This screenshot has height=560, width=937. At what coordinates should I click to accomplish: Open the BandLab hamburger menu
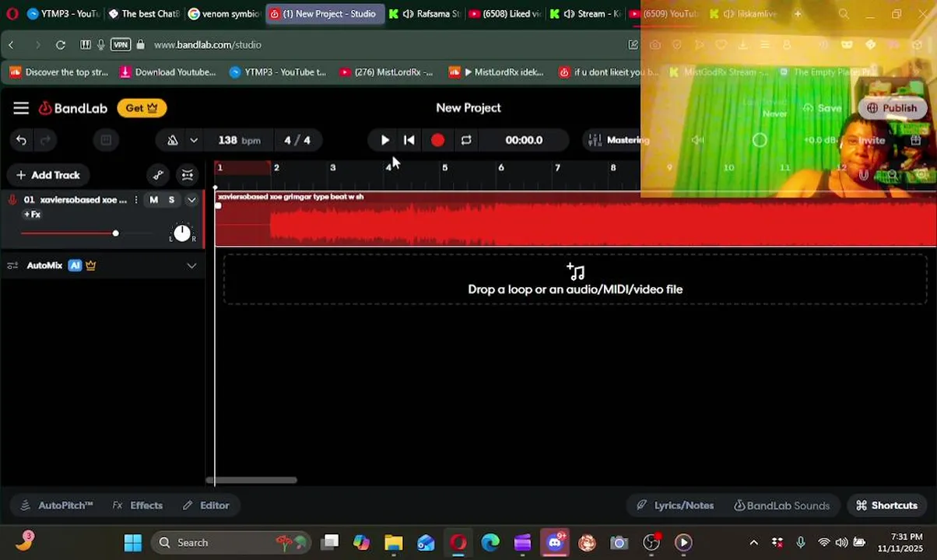point(21,108)
